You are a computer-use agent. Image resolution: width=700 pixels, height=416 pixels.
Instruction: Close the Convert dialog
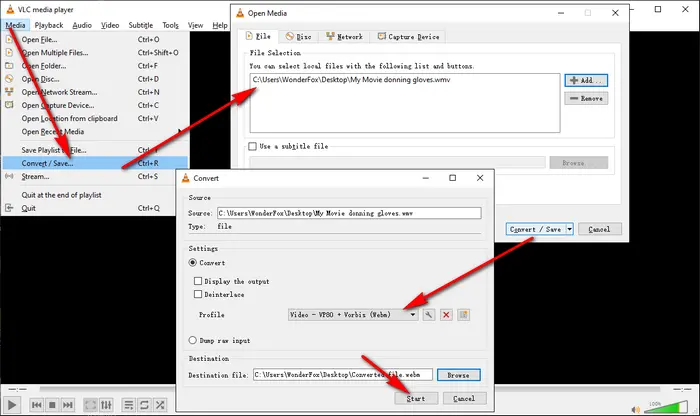pos(480,178)
